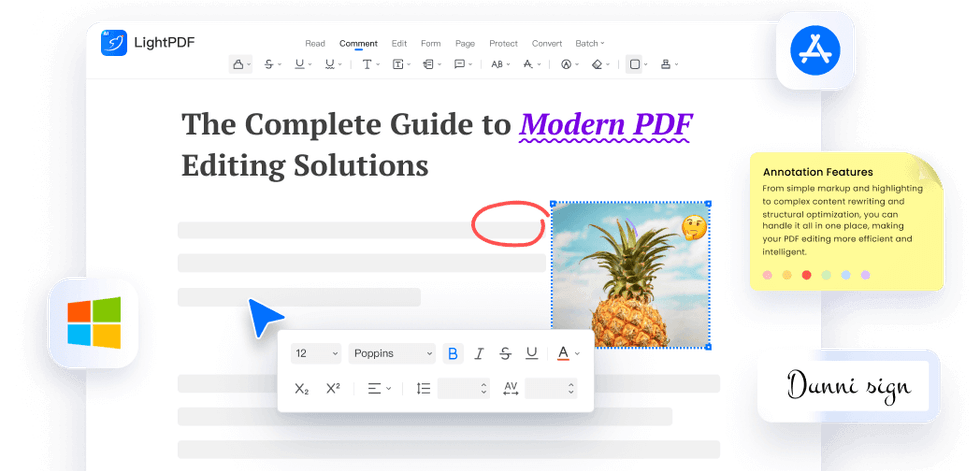
Task: Expand the eraser tool options arrow
Action: tap(608, 64)
